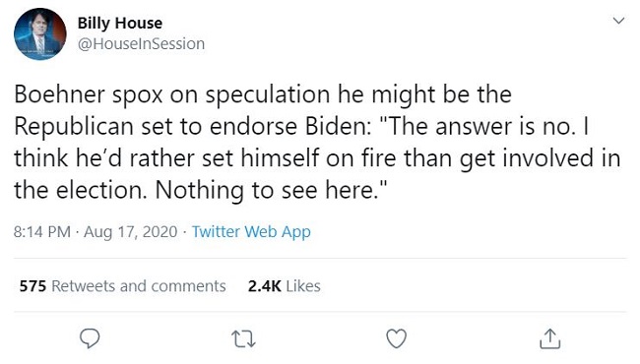Open the Likes label list
Screen dimensions: 640x364
point(303,286)
